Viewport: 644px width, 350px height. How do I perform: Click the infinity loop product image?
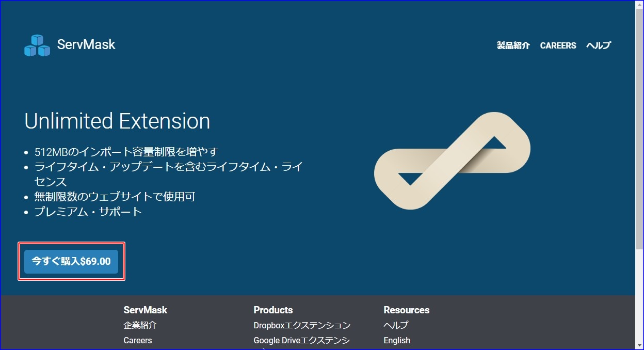pyautogui.click(x=452, y=161)
